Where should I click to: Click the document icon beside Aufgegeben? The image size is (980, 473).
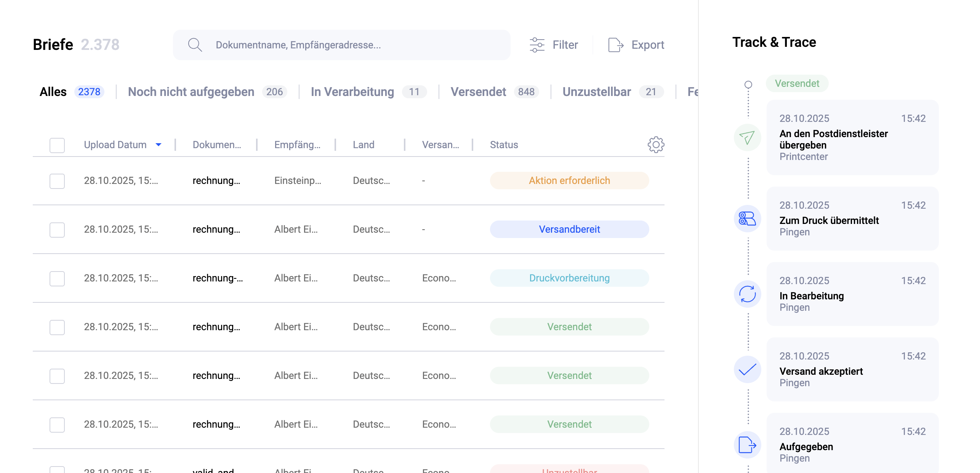click(747, 445)
